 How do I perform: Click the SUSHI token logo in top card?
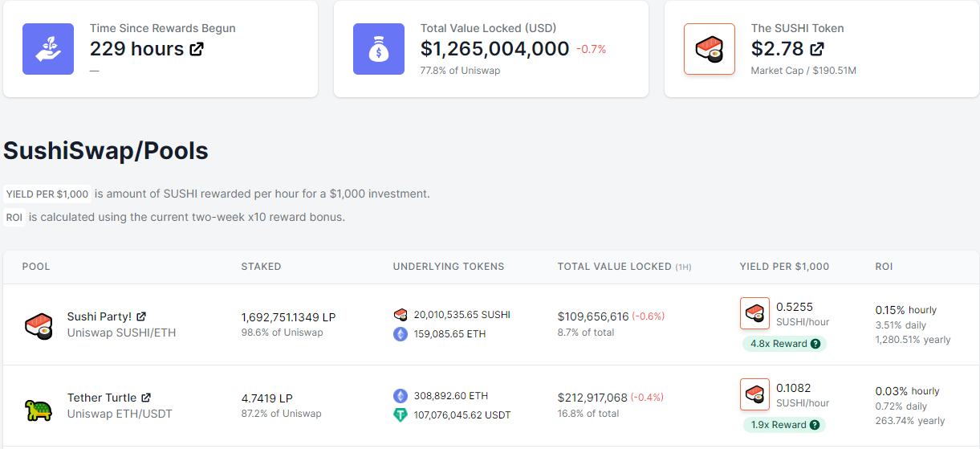pos(710,49)
